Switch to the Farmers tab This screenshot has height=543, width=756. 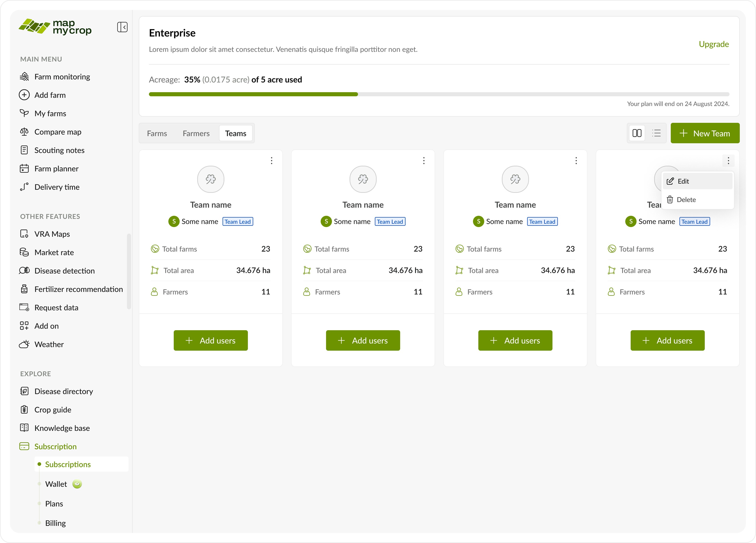pyautogui.click(x=196, y=133)
